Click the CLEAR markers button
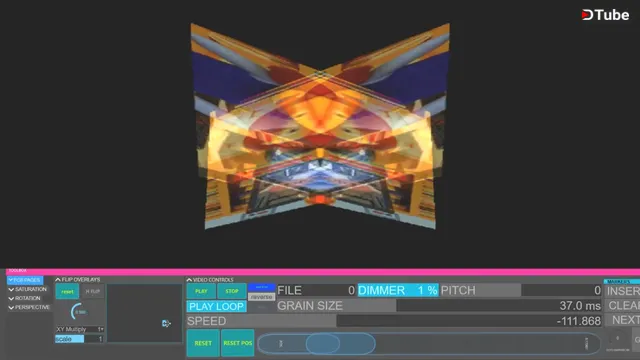 click(622, 306)
